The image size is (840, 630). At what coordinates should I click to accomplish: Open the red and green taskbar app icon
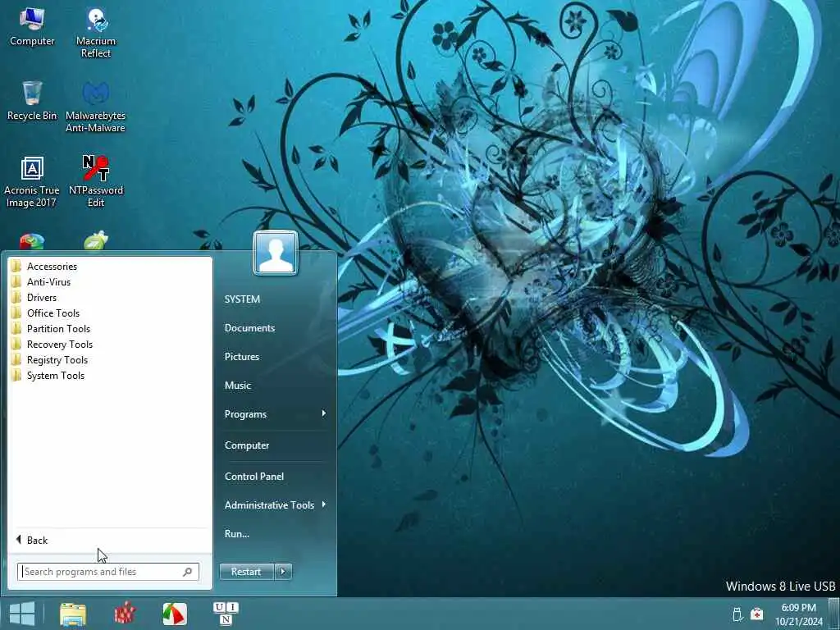point(175,614)
